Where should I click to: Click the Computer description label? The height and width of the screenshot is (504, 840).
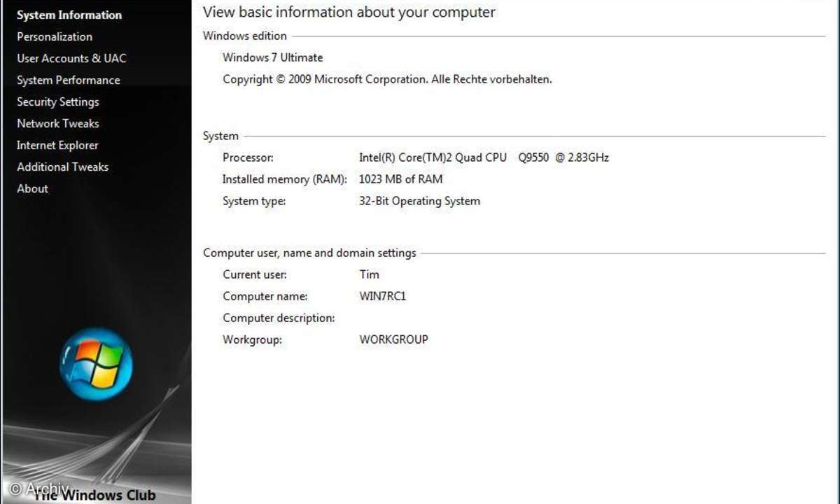pos(279,318)
